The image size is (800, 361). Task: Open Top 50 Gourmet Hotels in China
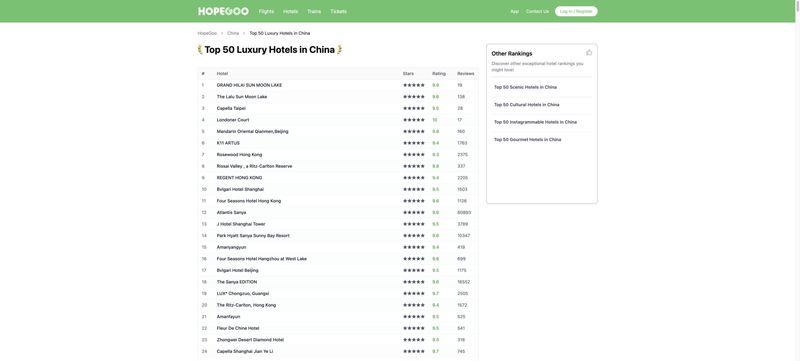(x=528, y=139)
